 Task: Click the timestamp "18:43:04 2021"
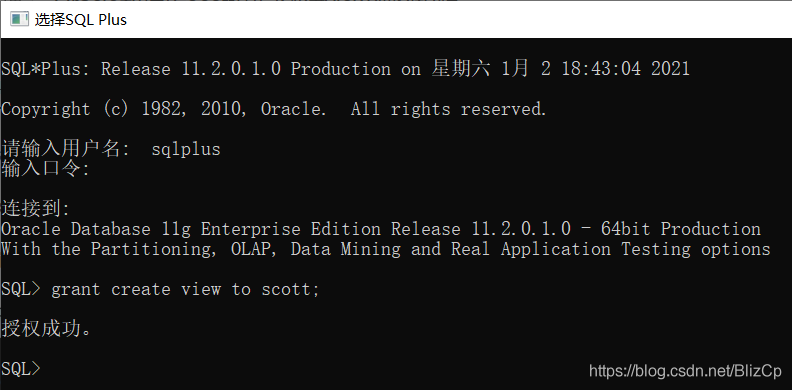(625, 69)
